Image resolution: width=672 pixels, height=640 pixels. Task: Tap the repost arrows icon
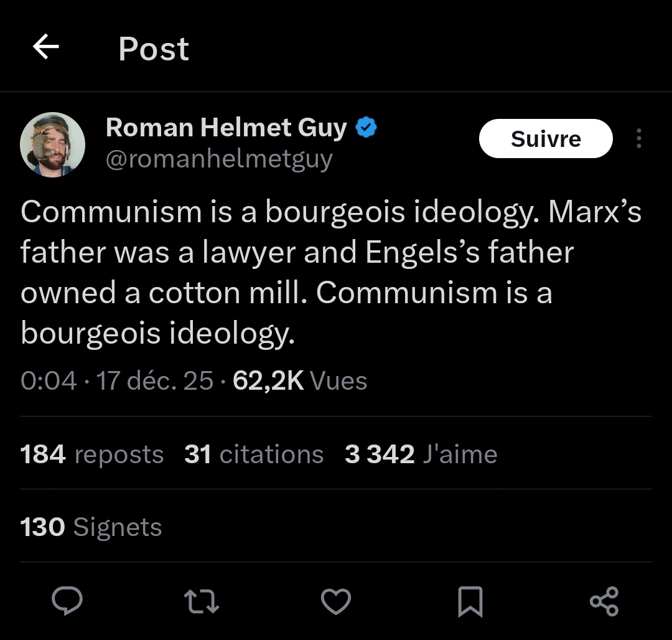(x=202, y=602)
